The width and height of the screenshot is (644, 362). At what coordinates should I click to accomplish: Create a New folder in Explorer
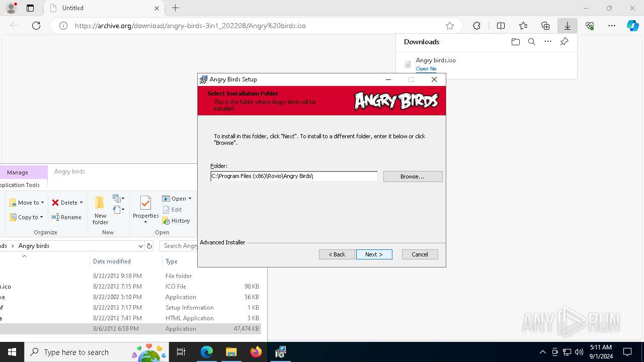(x=100, y=210)
